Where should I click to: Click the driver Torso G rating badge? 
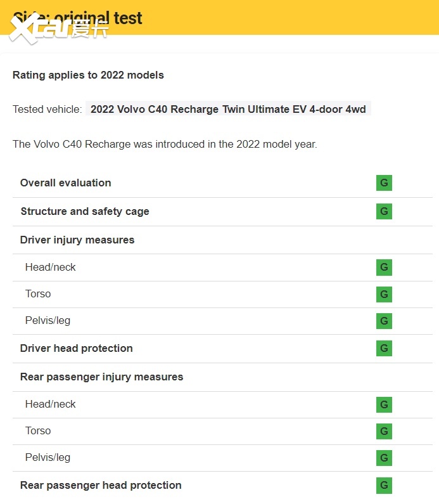384,294
